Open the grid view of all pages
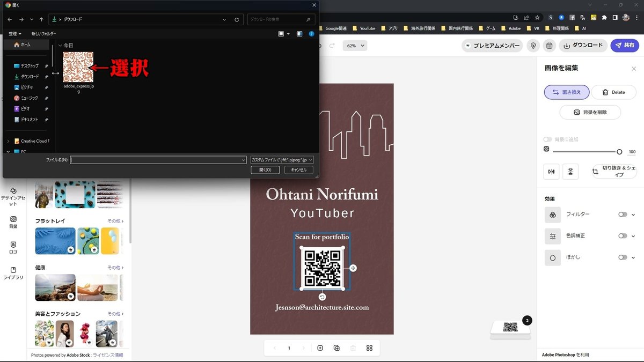Viewport: 644px width, 362px height. 369,348
